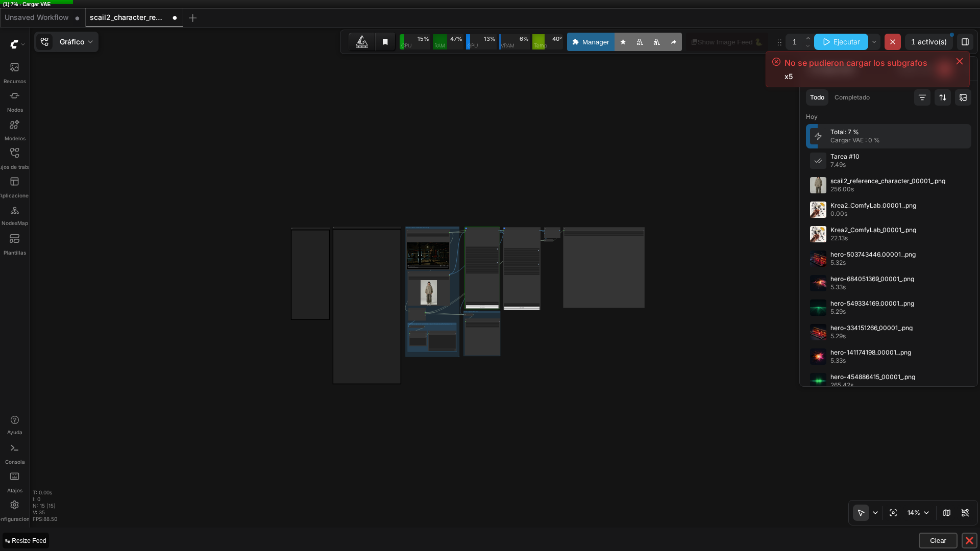Open hero-503743446_00001_.png item

(x=888, y=259)
